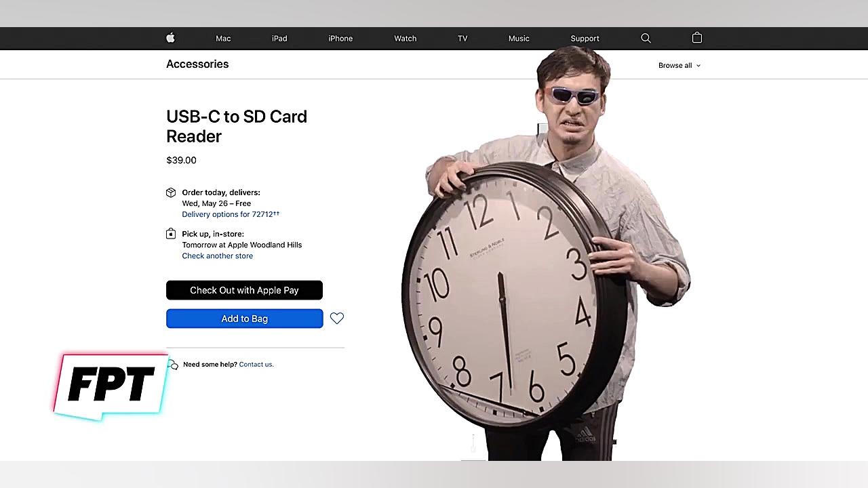
Task: Save item with the heart icon
Action: [337, 318]
